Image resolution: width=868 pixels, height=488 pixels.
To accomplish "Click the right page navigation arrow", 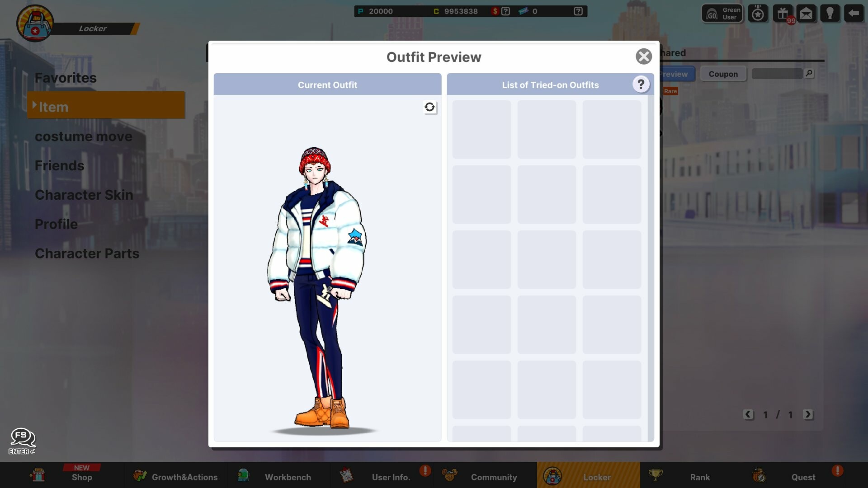I will 809,414.
